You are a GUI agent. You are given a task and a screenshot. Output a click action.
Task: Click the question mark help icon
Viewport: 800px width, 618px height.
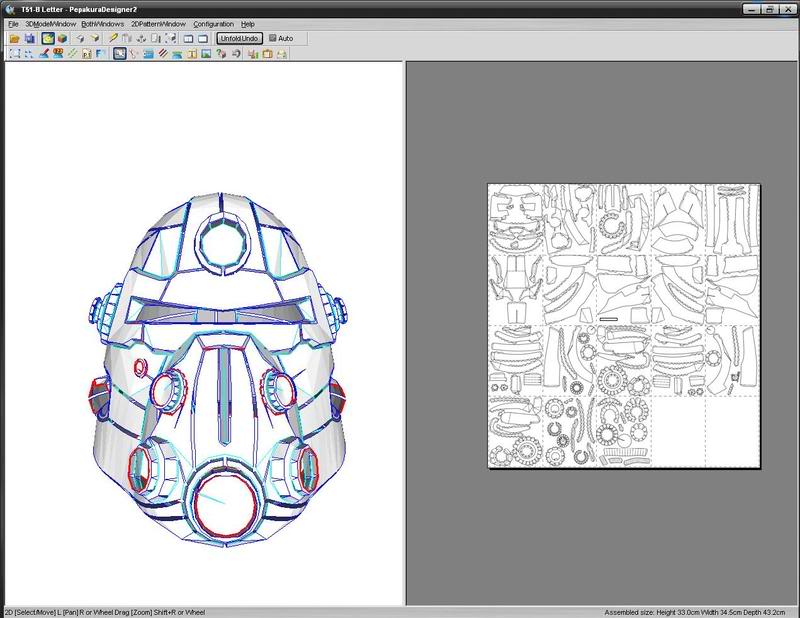point(221,54)
